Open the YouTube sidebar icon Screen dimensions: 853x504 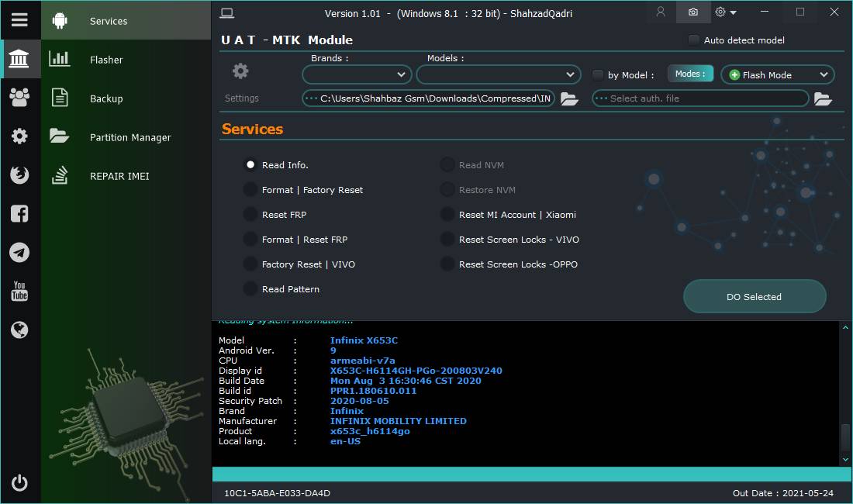click(x=19, y=291)
